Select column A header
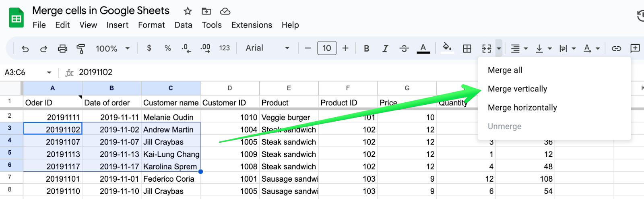 pyautogui.click(x=53, y=88)
